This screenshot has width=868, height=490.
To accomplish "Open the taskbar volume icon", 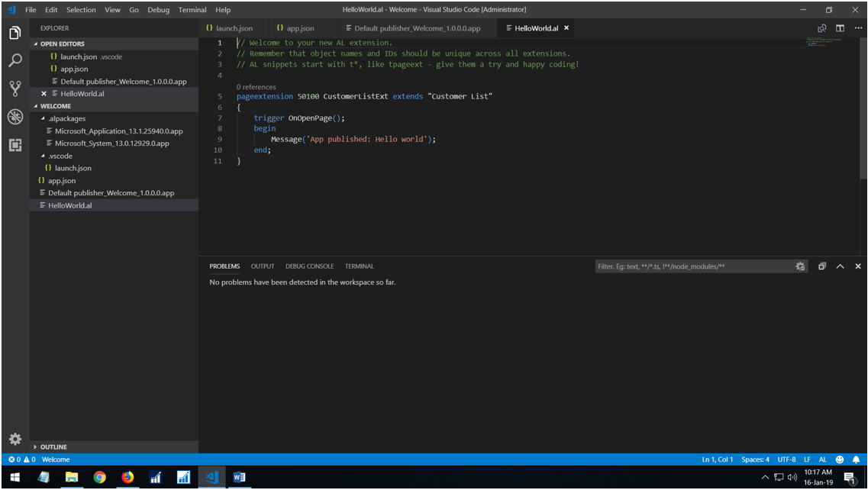I will tap(792, 477).
